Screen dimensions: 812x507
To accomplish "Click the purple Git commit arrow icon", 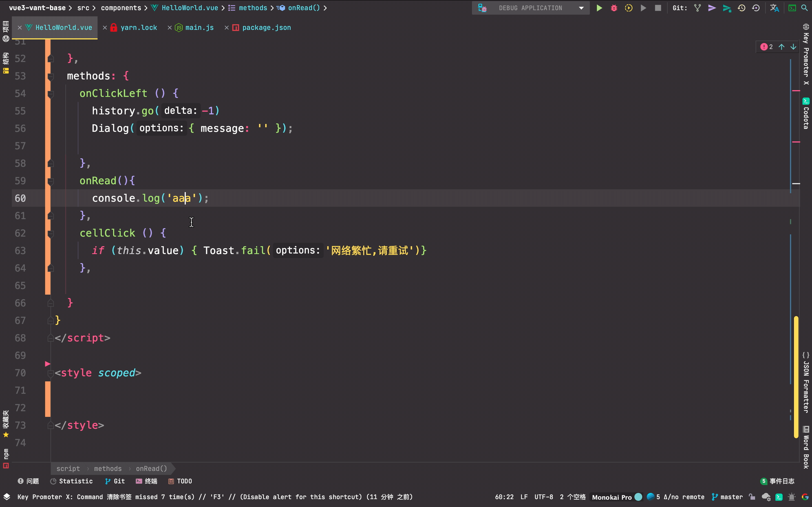I will [712, 8].
